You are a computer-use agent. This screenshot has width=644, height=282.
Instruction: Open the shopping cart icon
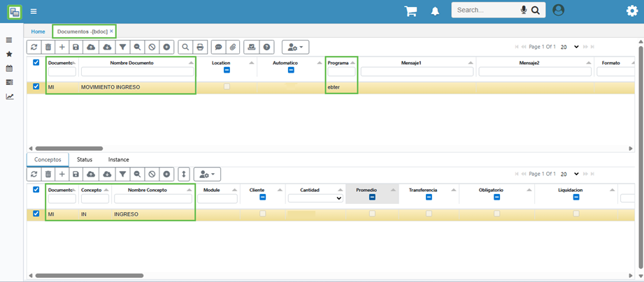tap(410, 11)
